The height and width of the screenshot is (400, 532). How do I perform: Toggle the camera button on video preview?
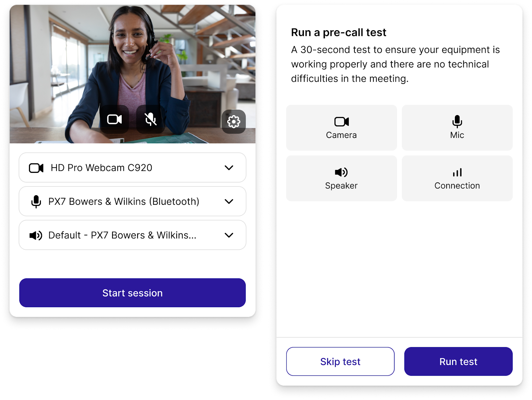tap(114, 119)
